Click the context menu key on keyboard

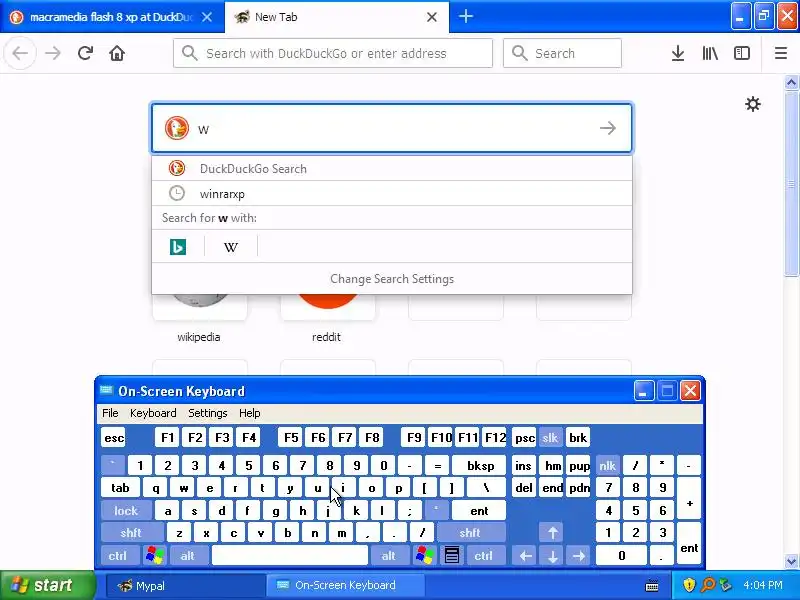[x=452, y=555]
